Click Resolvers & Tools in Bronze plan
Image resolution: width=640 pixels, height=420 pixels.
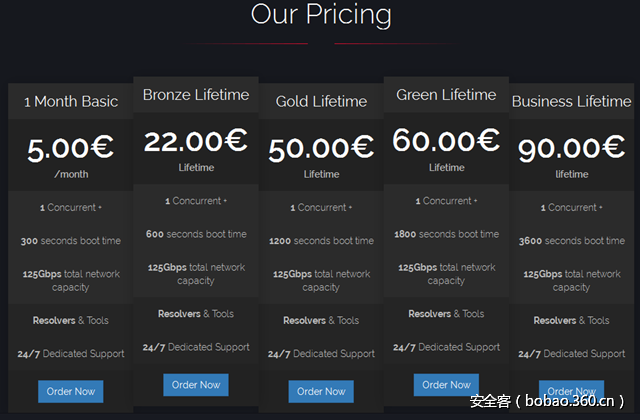pyautogui.click(x=196, y=314)
